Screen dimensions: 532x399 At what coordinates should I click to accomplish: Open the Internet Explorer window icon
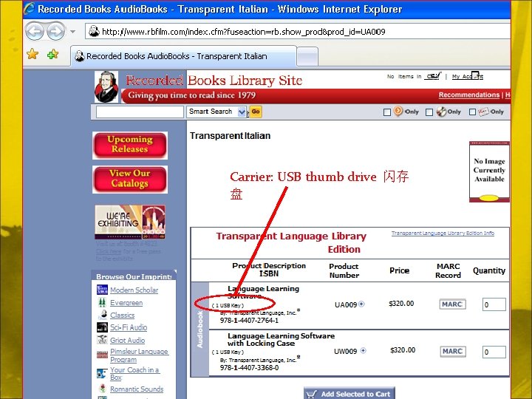(29, 8)
